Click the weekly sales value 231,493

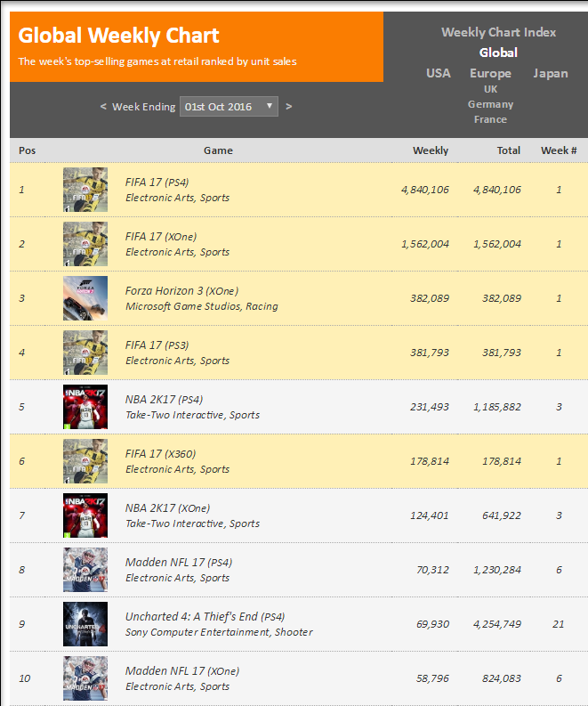click(430, 407)
